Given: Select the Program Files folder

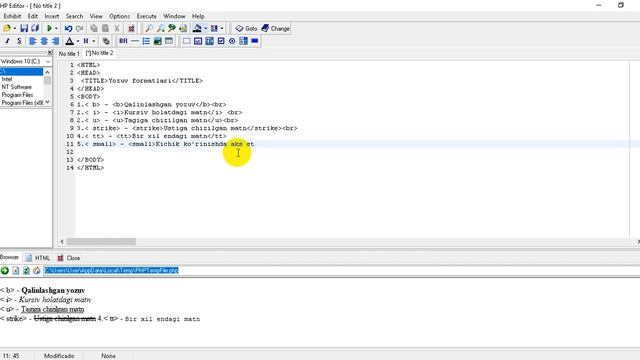Looking at the screenshot, I should click(x=17, y=95).
